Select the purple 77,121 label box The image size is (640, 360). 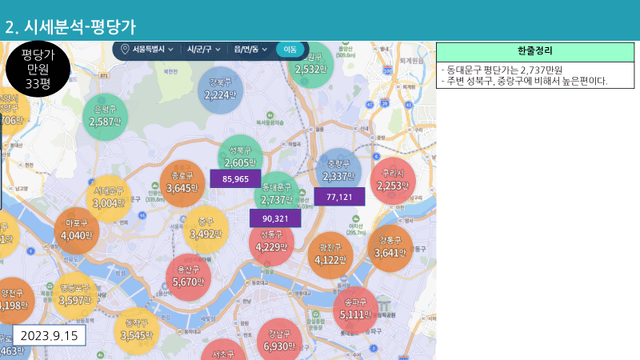point(339,197)
